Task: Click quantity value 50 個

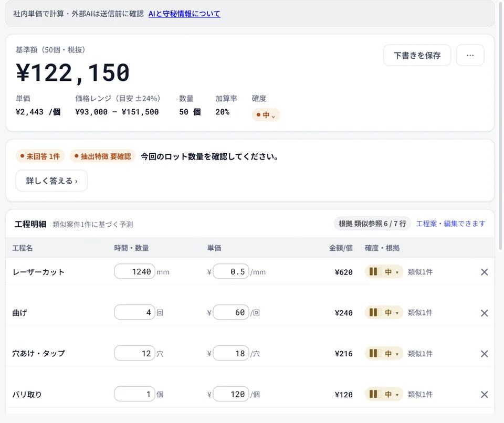Action: [190, 112]
